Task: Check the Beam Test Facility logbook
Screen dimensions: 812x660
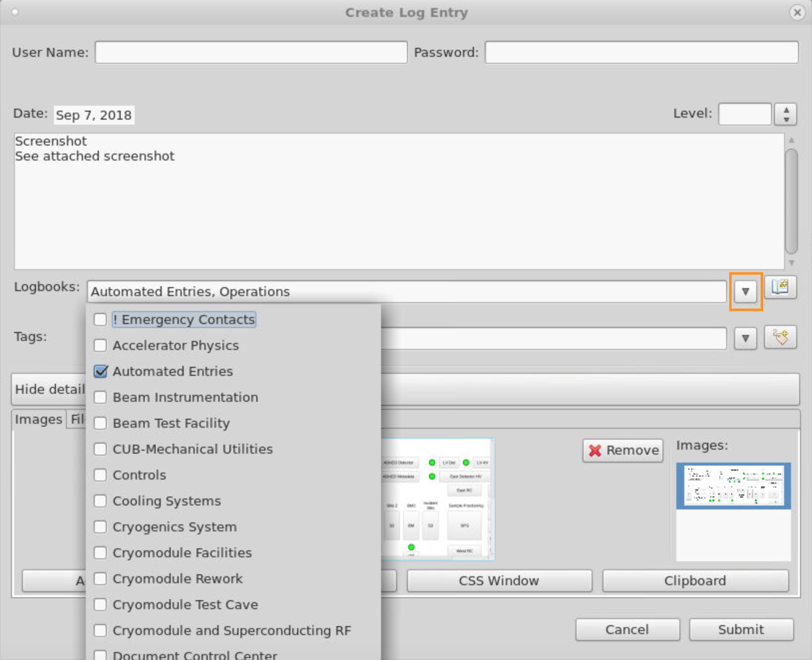Action: click(100, 423)
